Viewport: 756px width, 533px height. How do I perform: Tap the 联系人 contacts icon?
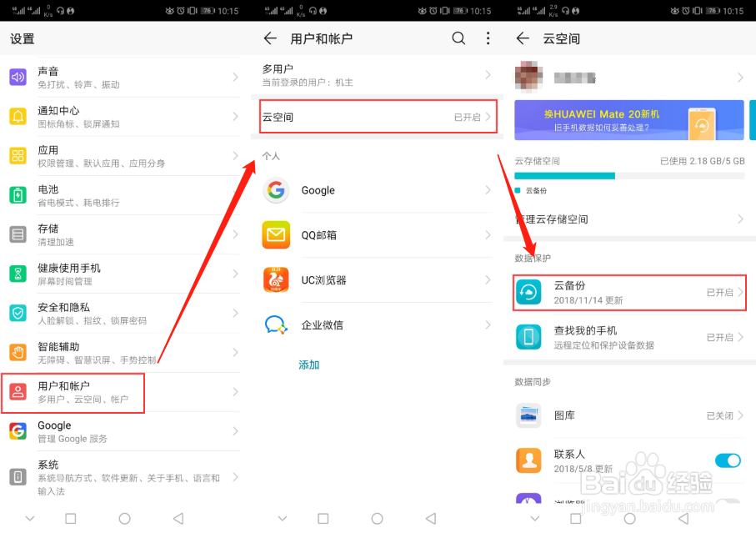tap(528, 460)
